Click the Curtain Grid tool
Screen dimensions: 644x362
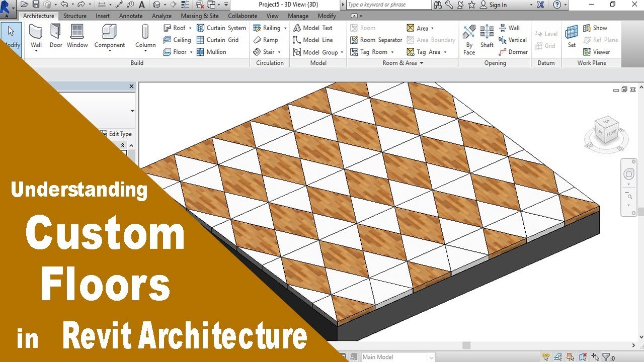tap(217, 40)
